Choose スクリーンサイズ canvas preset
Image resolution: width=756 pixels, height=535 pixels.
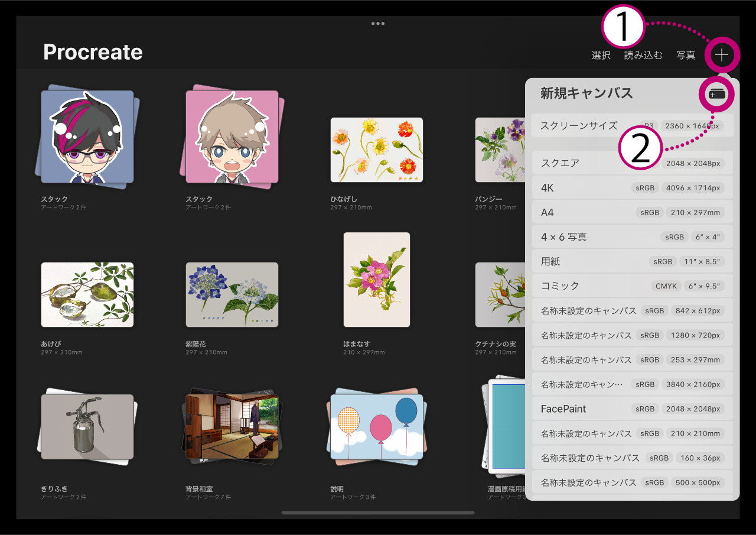[x=633, y=125]
